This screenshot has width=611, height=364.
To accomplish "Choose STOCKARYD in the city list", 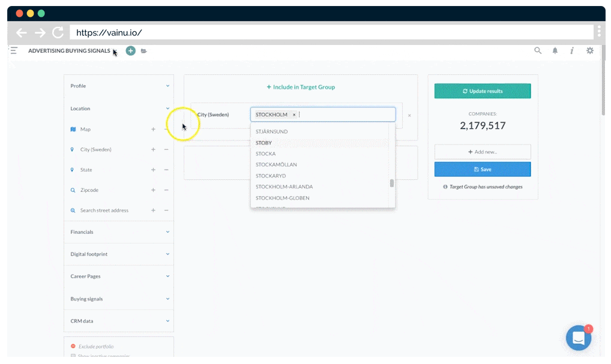I will click(271, 176).
